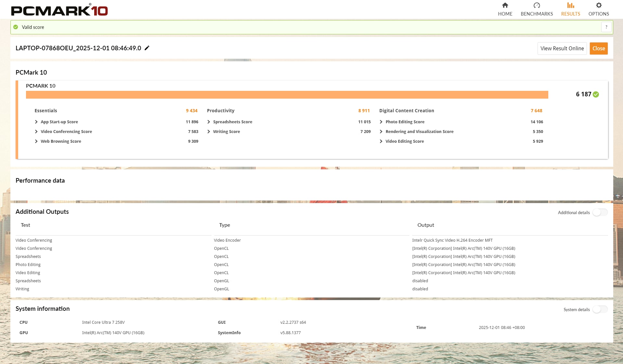
Task: Click the Output column header
Action: click(x=426, y=225)
